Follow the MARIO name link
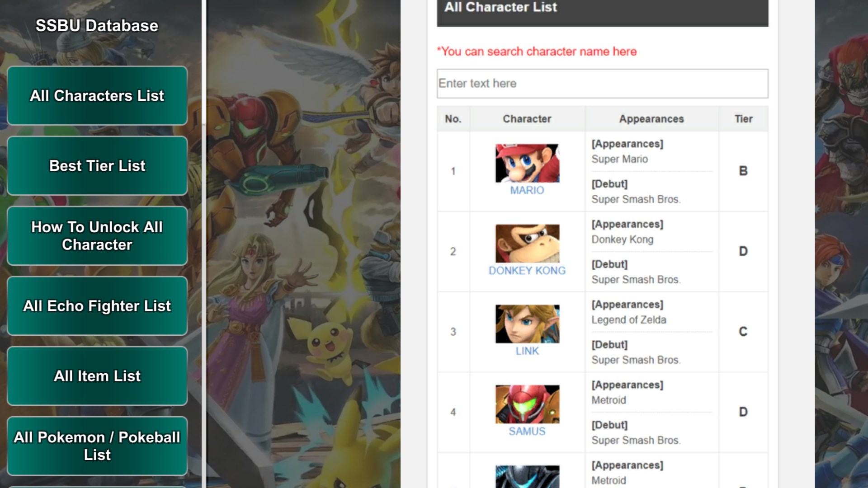 coord(527,190)
